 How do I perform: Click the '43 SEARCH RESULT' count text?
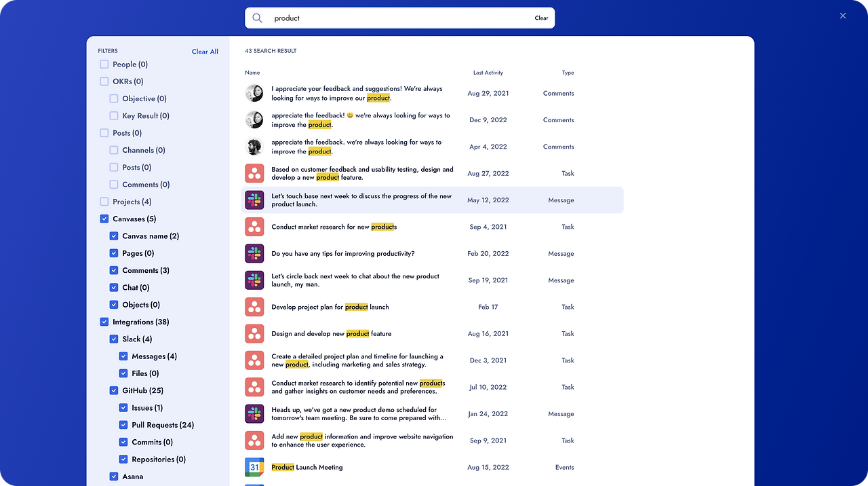271,51
